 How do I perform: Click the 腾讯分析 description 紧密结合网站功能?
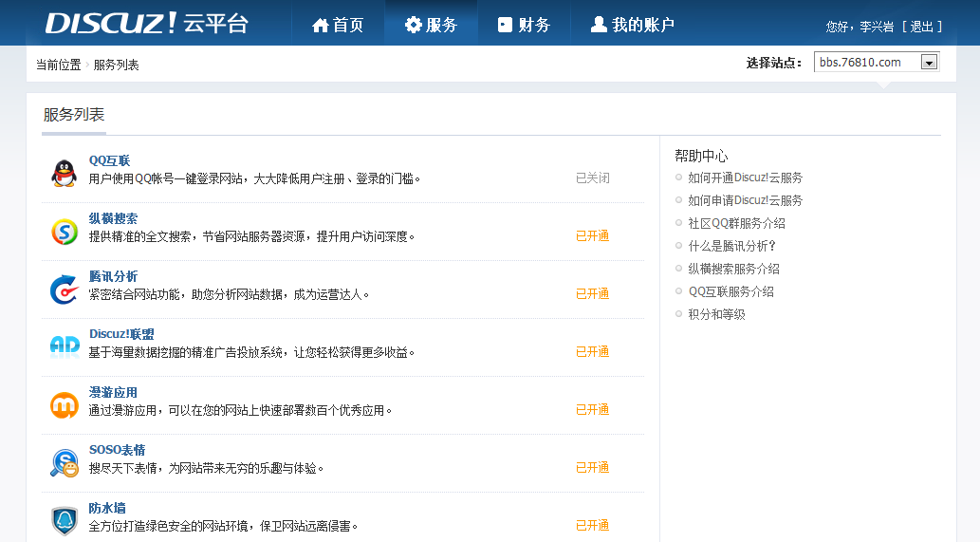[229, 294]
